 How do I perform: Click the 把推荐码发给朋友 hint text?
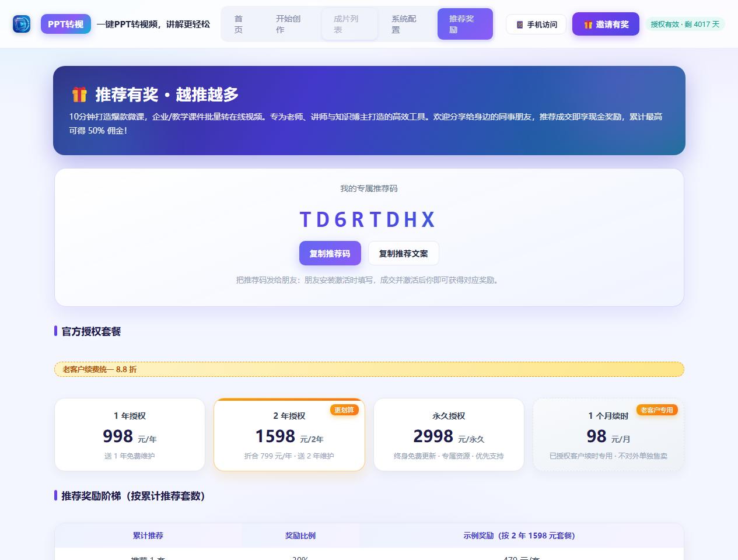tap(369, 280)
